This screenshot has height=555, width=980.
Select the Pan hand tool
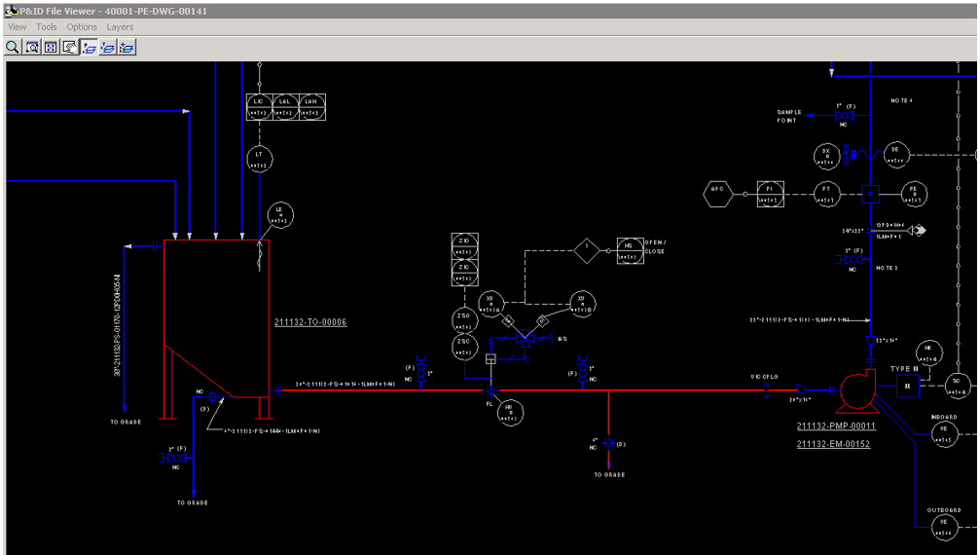70,47
